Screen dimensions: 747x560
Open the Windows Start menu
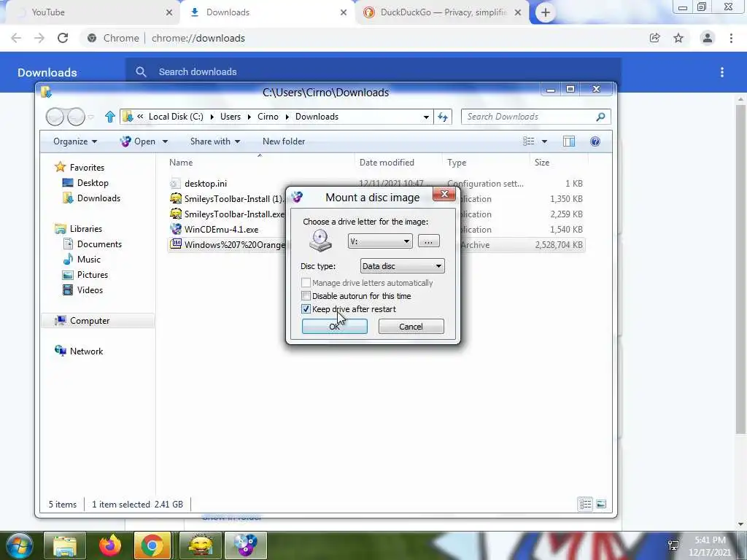point(20,545)
